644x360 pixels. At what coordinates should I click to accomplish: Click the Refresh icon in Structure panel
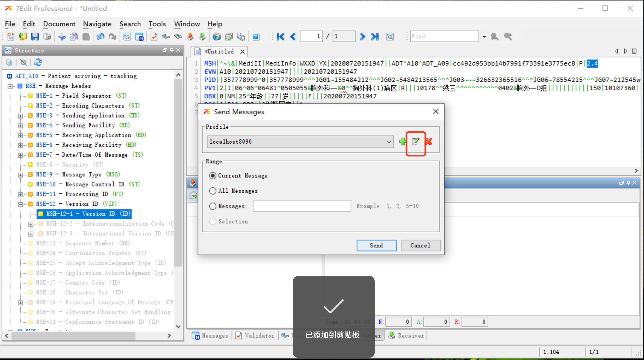tap(38, 63)
